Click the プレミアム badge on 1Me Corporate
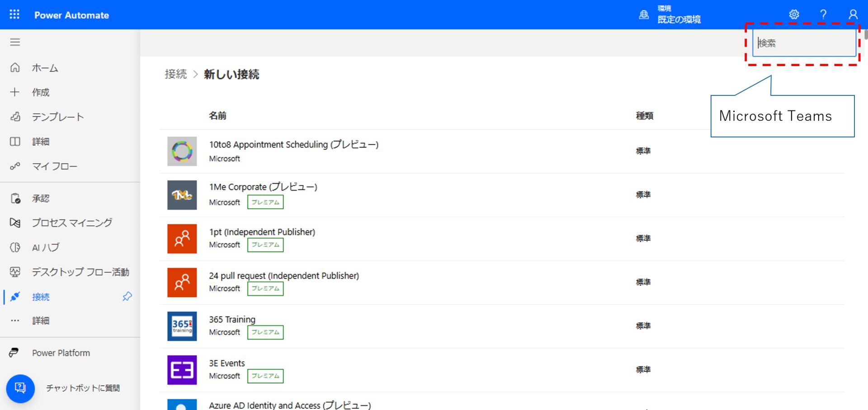868x410 pixels. coord(265,202)
